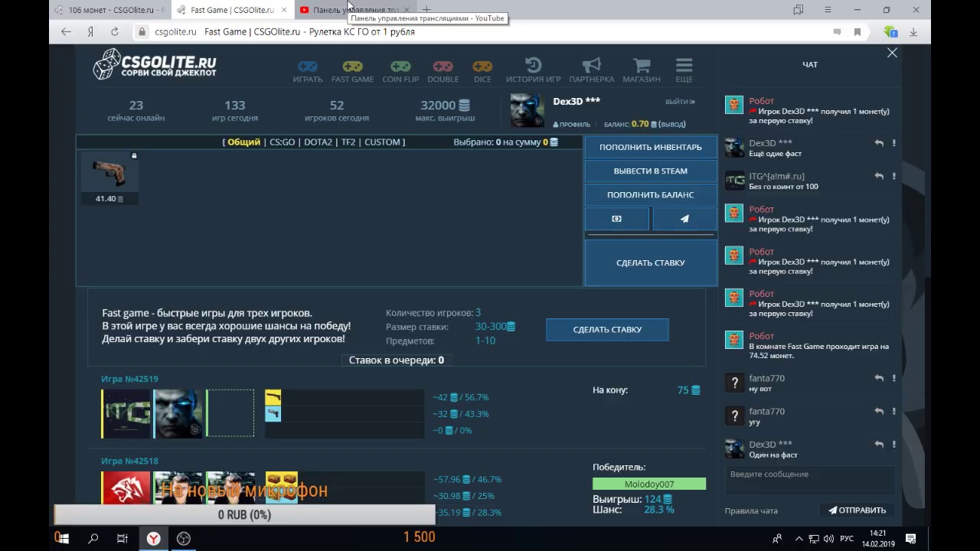Click the ОТПРАВИТЬ send message button
Viewport: 980px width, 551px height.
click(857, 510)
